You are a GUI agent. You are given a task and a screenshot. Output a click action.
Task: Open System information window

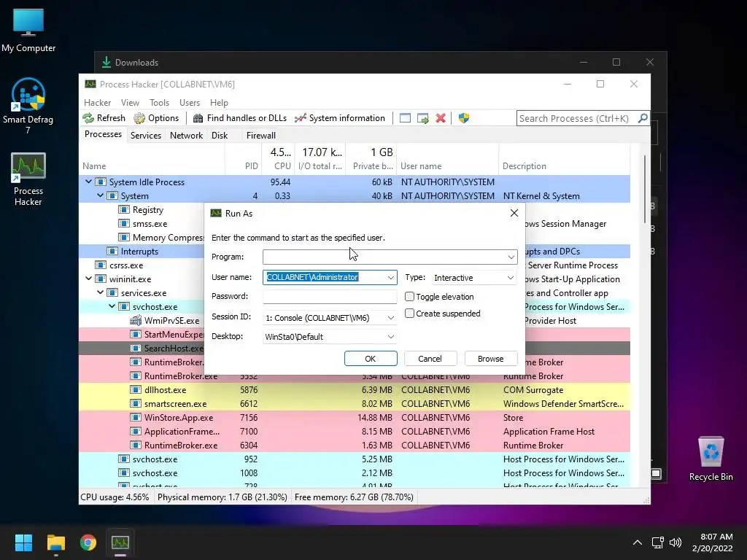(x=340, y=118)
